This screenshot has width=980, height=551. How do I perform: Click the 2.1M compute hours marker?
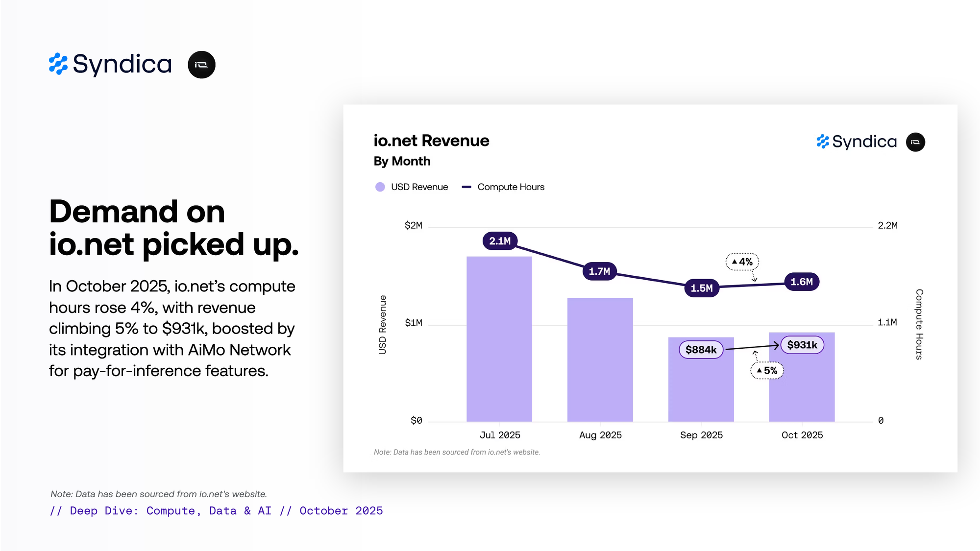pyautogui.click(x=500, y=241)
